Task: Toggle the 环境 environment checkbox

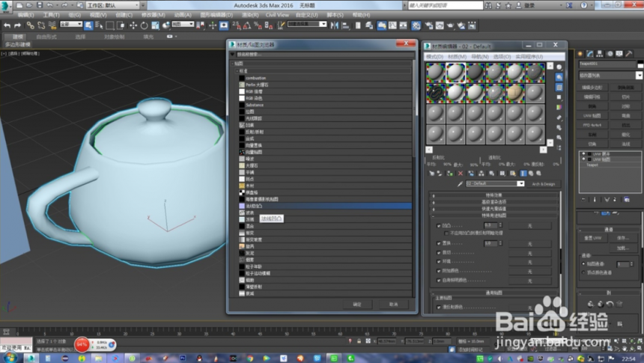Action: [x=438, y=261]
